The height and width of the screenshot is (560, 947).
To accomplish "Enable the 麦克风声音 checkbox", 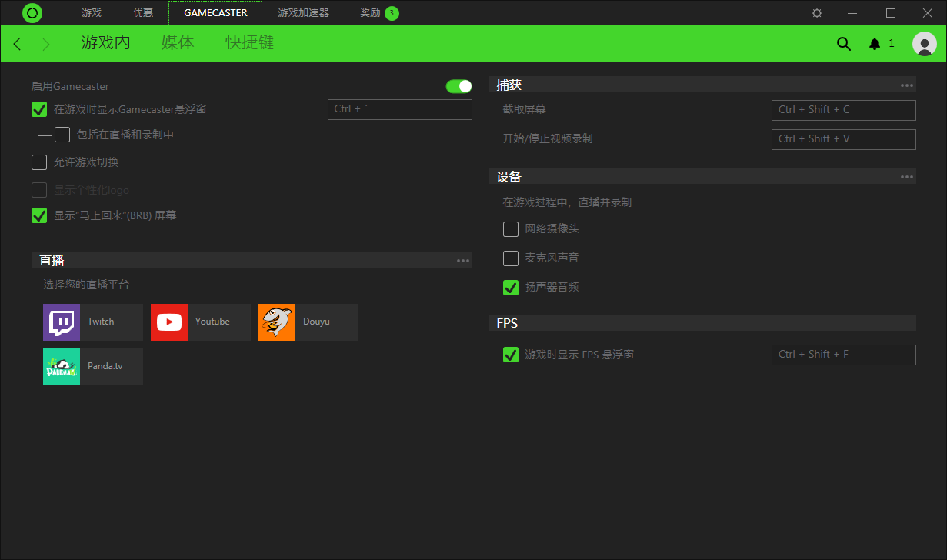I will coord(511,258).
